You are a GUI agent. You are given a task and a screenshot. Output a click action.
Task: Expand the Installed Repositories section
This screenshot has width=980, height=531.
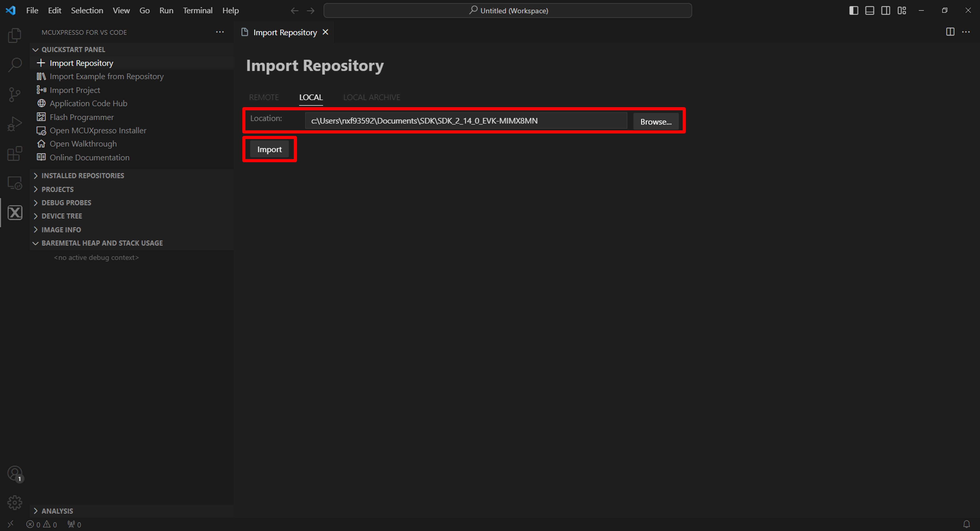[x=83, y=176]
